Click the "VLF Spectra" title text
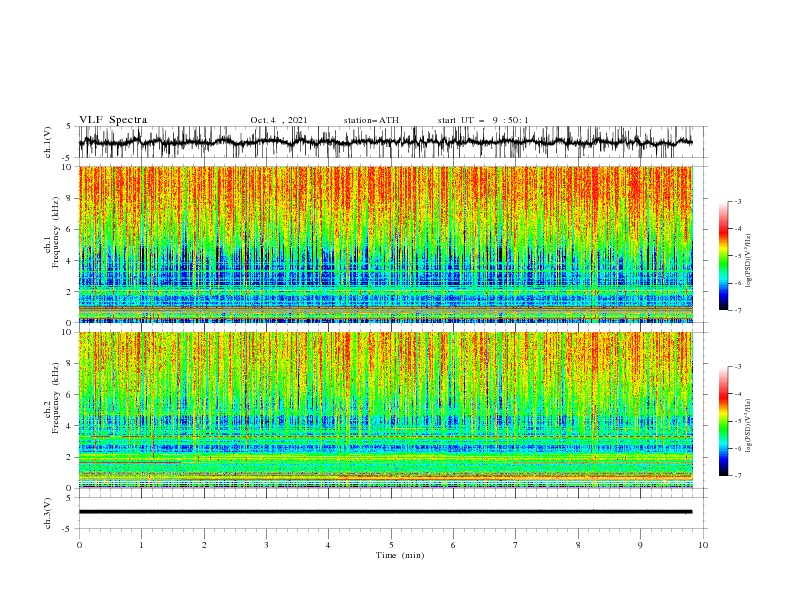Viewport: 792px width, 612px height. click(x=113, y=120)
